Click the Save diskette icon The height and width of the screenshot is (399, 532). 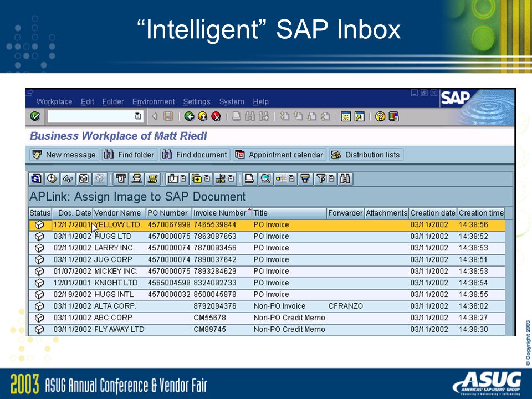pos(168,116)
